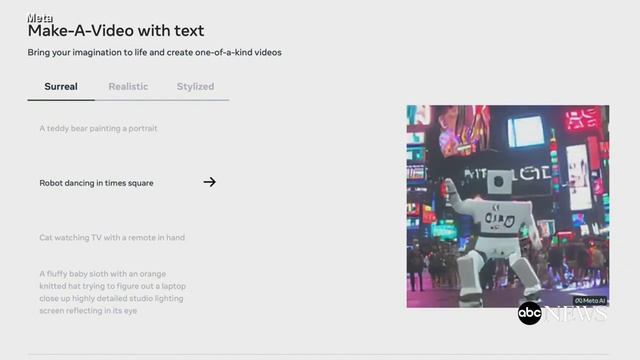This screenshot has height=360, width=640.
Task: Select the Surreal tab
Action: click(x=61, y=87)
